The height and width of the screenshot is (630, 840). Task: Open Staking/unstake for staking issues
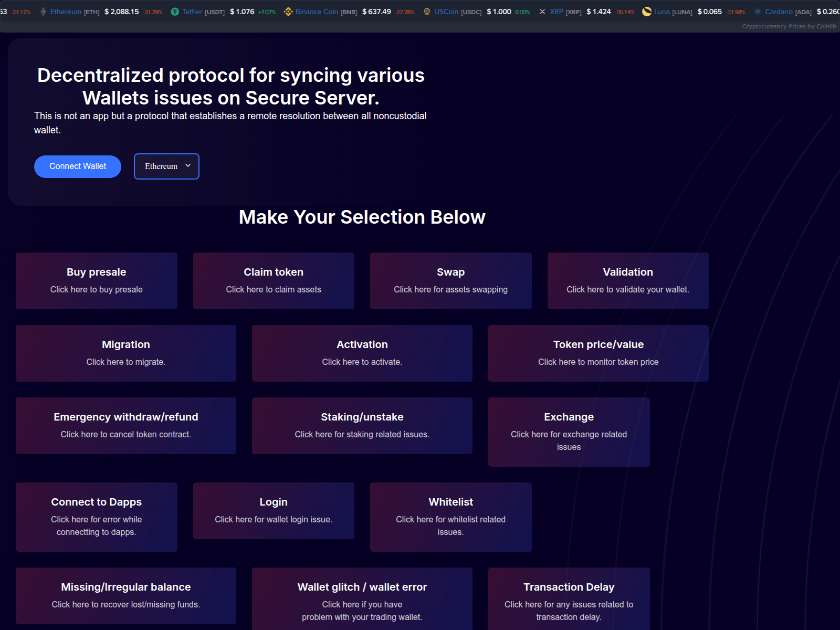pos(362,425)
